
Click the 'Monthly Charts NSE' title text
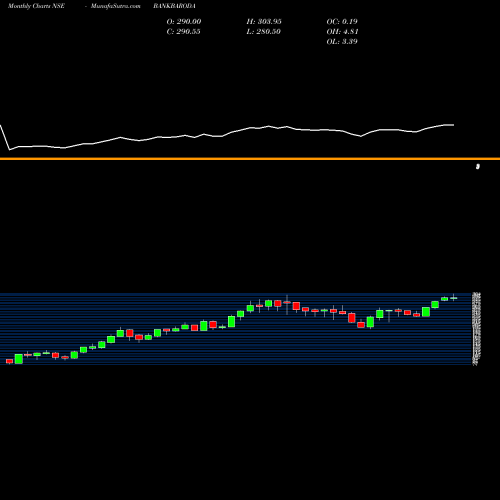click(36, 6)
